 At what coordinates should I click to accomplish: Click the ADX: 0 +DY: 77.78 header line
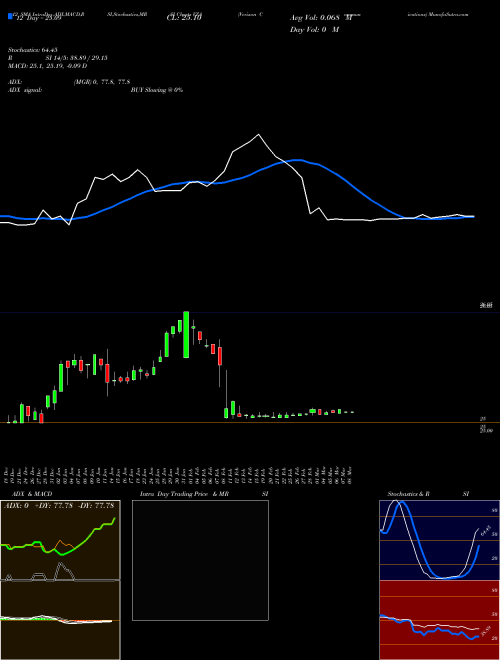tap(60, 505)
